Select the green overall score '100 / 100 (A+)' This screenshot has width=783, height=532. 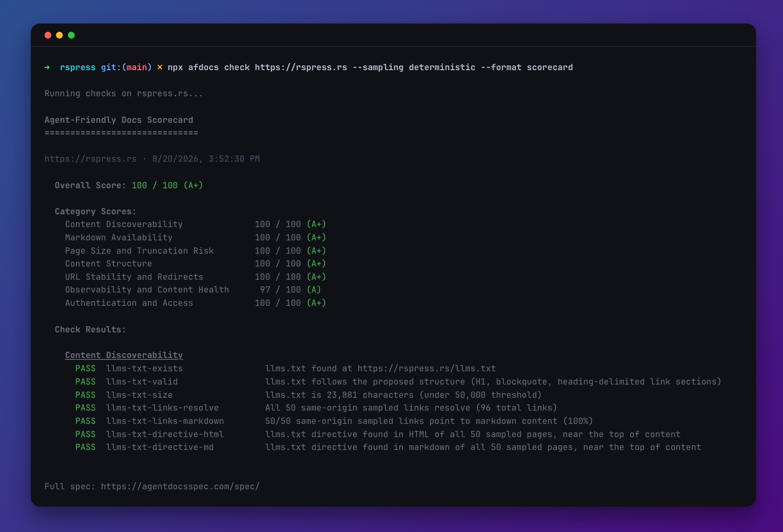click(168, 185)
